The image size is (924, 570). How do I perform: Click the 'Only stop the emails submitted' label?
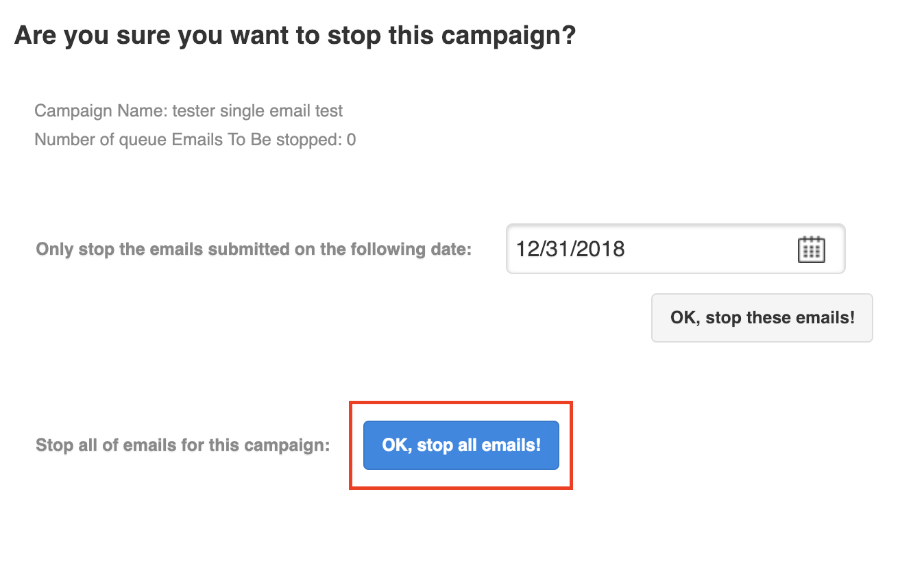(254, 249)
